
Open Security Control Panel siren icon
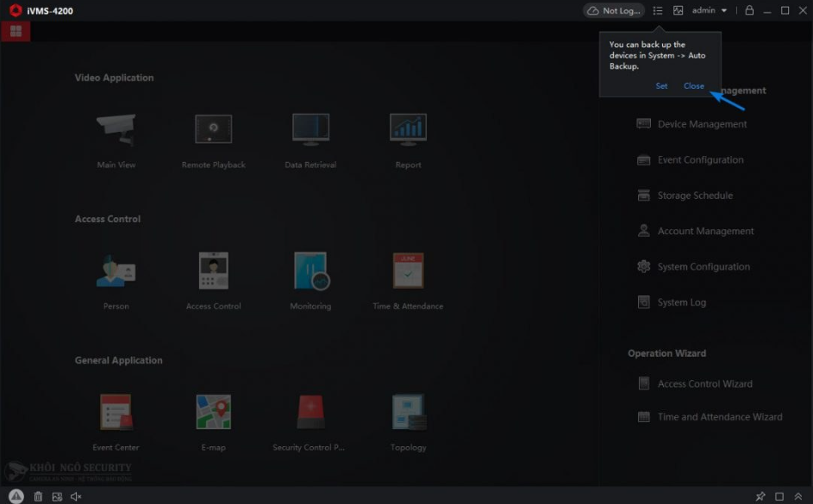(310, 412)
